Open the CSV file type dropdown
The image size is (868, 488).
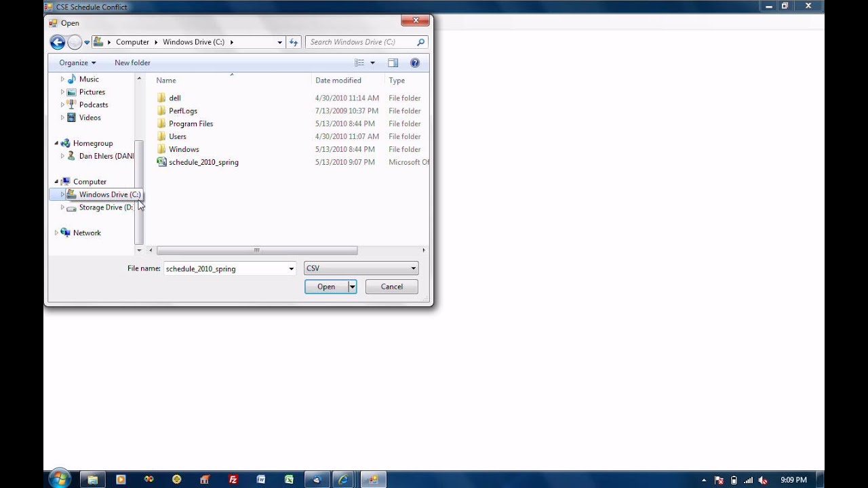(x=361, y=268)
